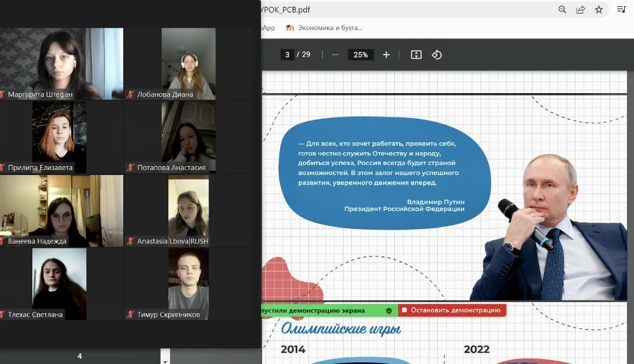Select Ванеева Надежда video tile

(61, 211)
